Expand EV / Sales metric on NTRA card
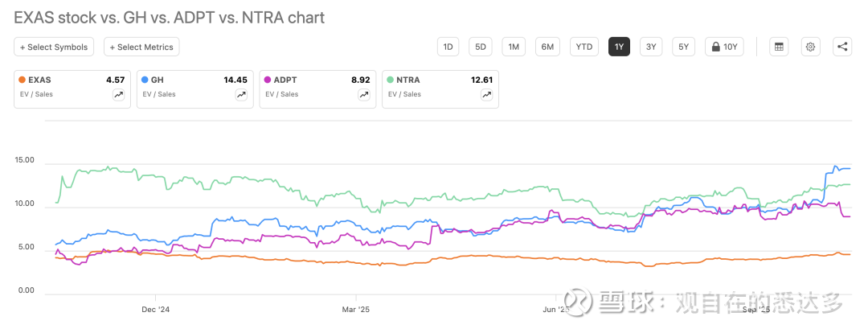The width and height of the screenshot is (868, 329). pos(404,95)
